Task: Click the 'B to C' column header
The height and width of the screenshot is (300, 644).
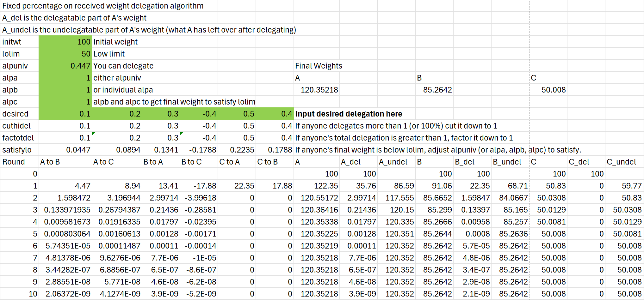Action: (x=199, y=162)
